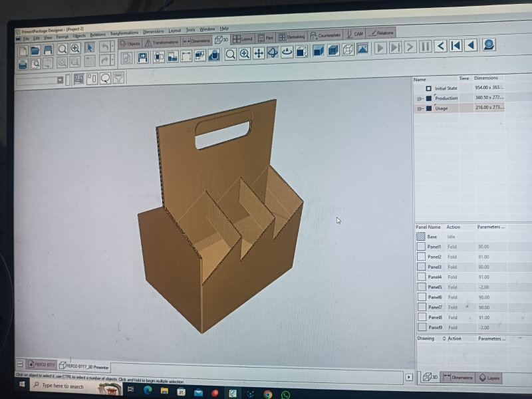
Task: Toggle the Panel5 checkbox
Action: 421,287
